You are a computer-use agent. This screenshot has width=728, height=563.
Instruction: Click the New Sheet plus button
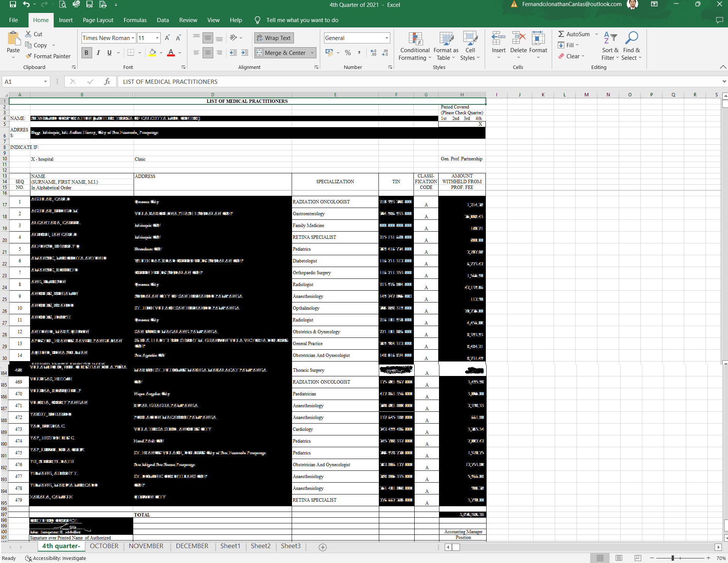322,547
